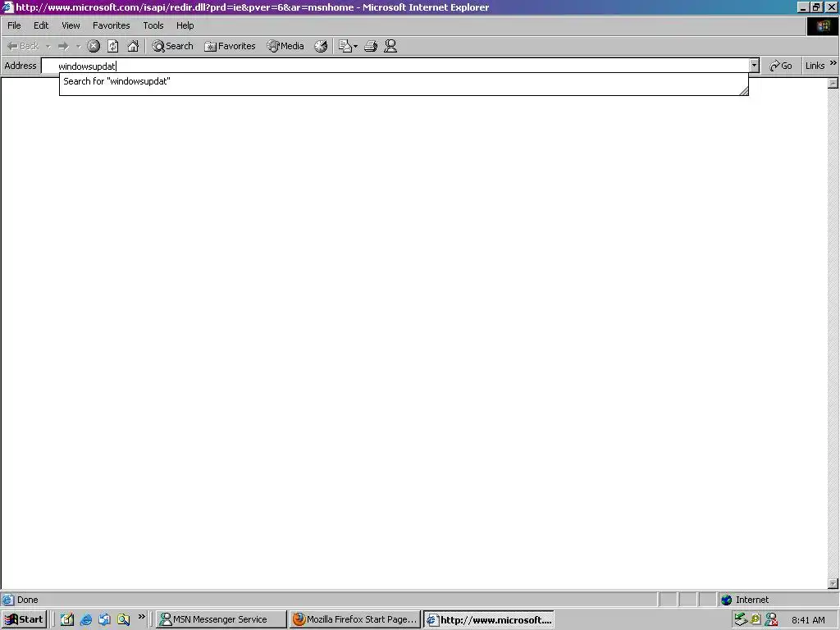
Task: Click inside the Address bar field
Action: click(x=395, y=66)
